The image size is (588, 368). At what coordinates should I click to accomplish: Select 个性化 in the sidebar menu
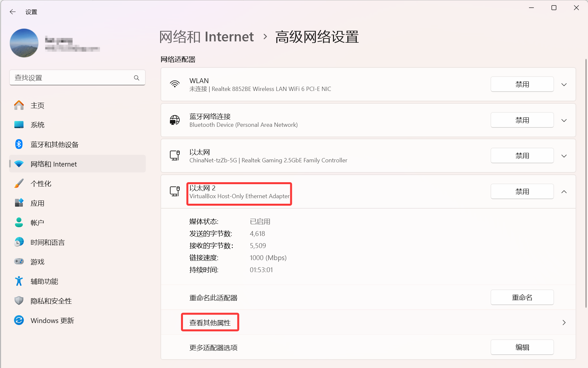[x=41, y=184]
